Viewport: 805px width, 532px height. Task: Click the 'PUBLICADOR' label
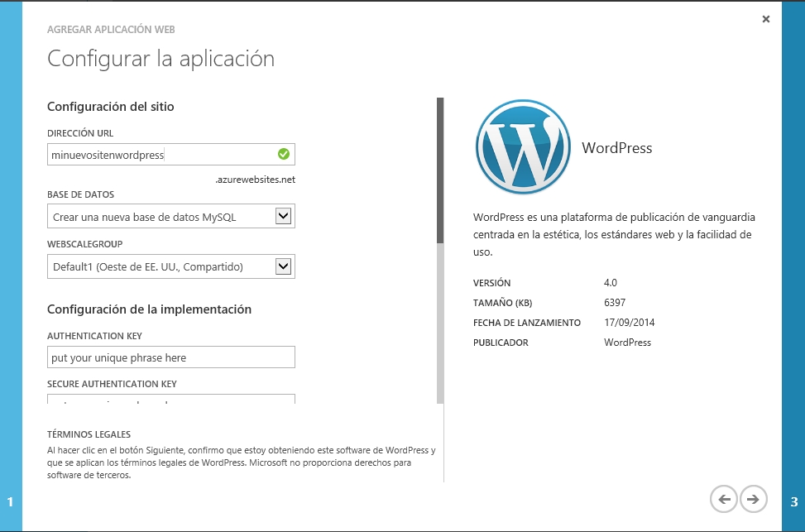501,343
